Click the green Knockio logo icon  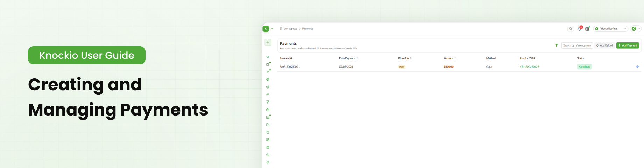click(x=266, y=29)
